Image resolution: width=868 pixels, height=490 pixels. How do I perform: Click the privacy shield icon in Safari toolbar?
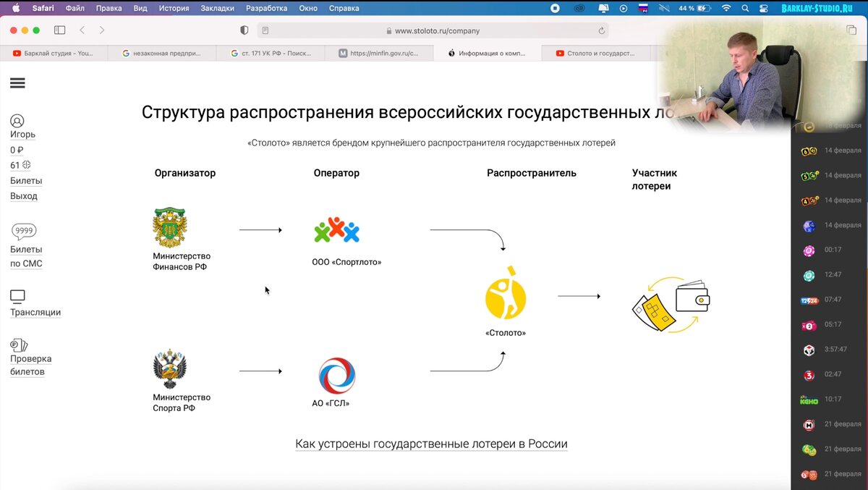point(244,30)
